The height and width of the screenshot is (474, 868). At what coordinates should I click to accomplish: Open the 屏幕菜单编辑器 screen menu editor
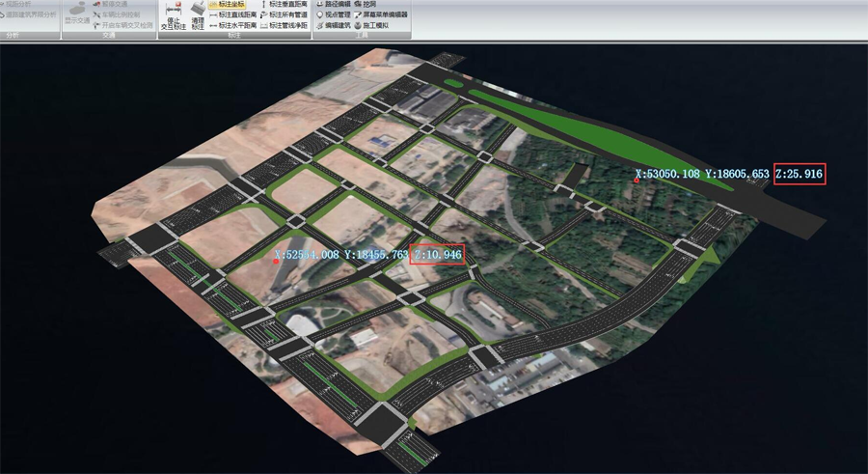click(381, 15)
